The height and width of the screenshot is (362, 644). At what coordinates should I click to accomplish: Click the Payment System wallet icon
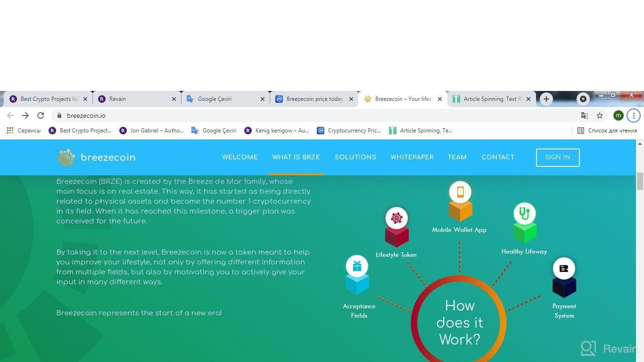click(564, 269)
